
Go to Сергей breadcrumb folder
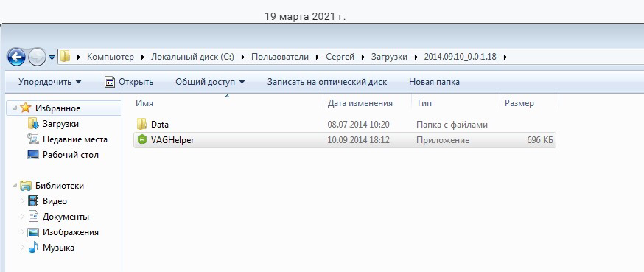(x=340, y=57)
